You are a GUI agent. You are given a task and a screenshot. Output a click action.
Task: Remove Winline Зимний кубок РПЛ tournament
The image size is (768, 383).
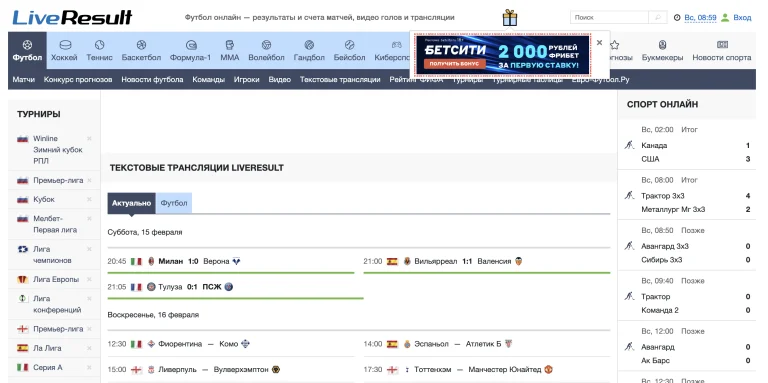(89, 139)
